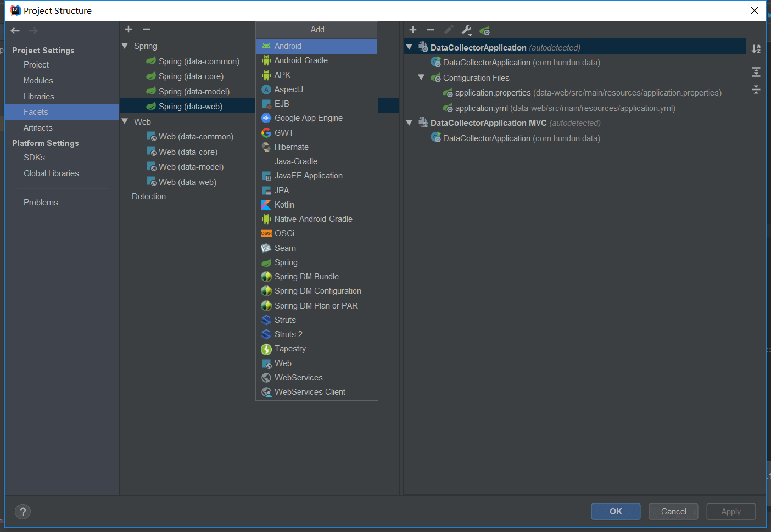This screenshot has height=532, width=771.
Task: Click the Cancel button
Action: tap(673, 512)
